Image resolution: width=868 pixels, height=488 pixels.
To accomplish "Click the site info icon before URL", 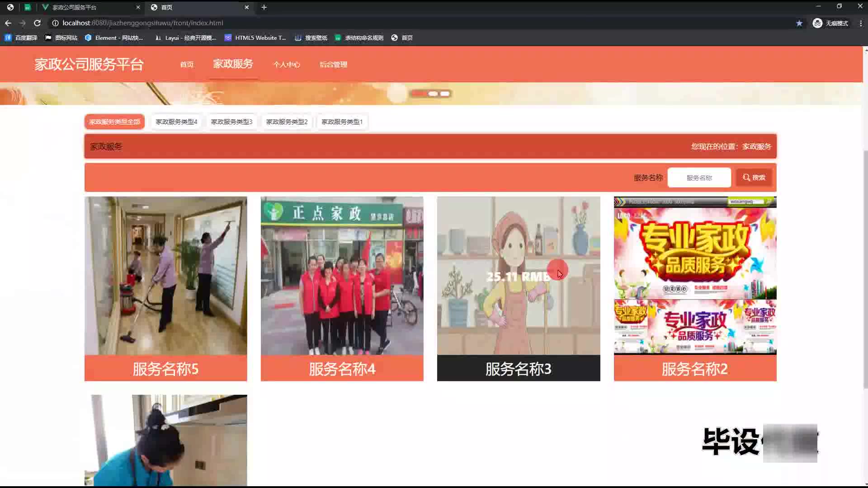I will tap(55, 23).
